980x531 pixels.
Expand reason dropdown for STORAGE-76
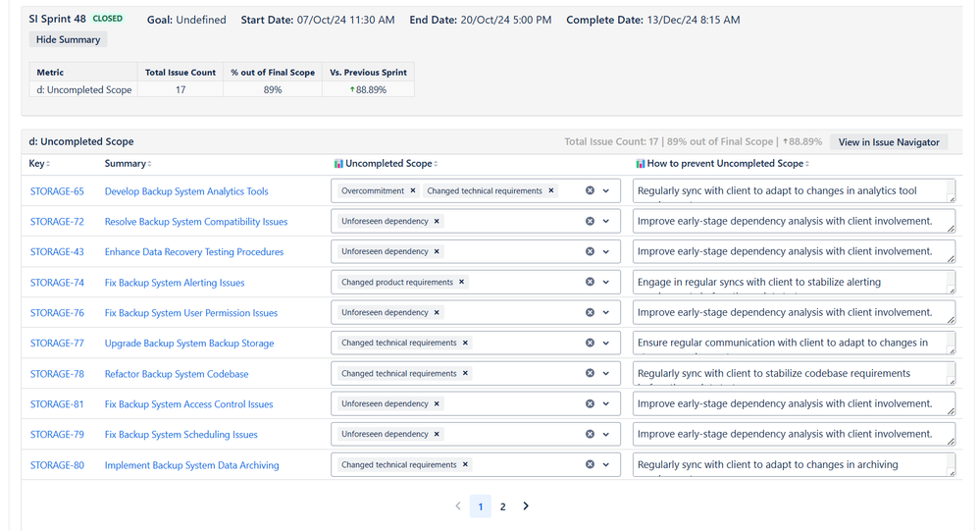coord(605,312)
